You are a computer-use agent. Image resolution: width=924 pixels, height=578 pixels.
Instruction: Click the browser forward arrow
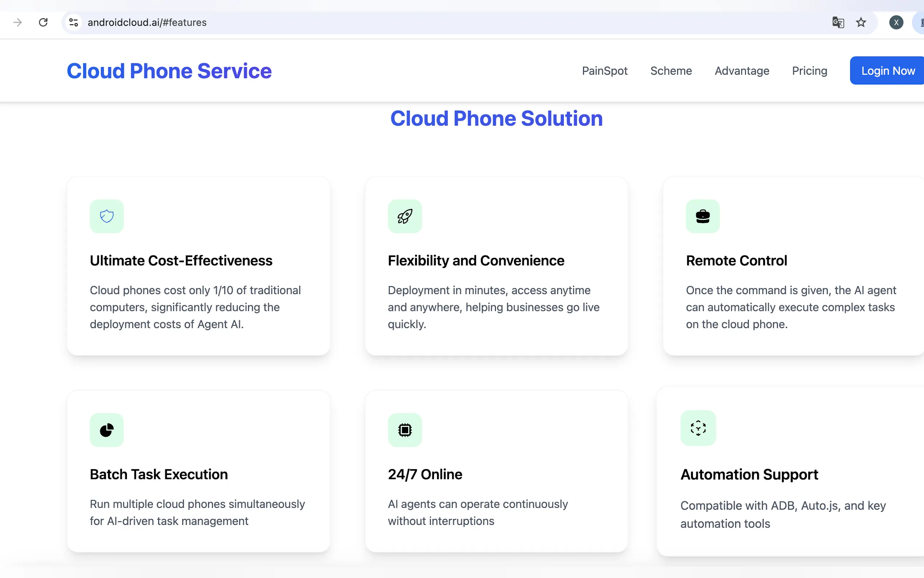click(x=17, y=23)
